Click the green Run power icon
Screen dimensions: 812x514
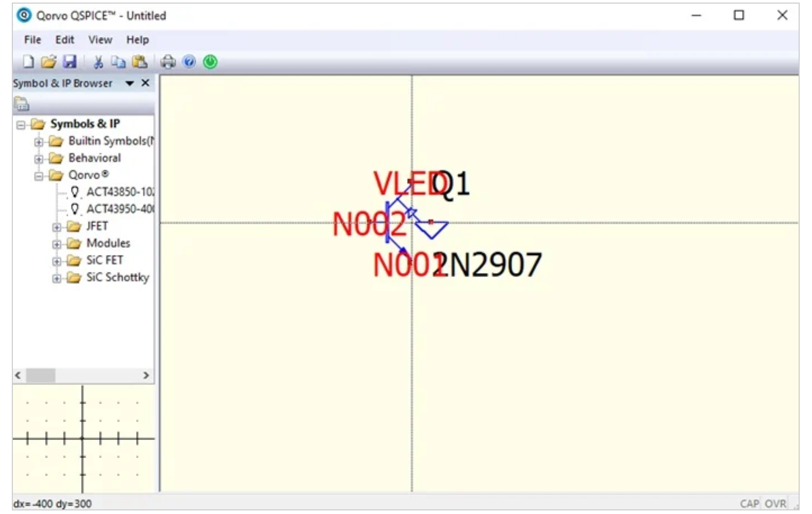click(x=210, y=62)
